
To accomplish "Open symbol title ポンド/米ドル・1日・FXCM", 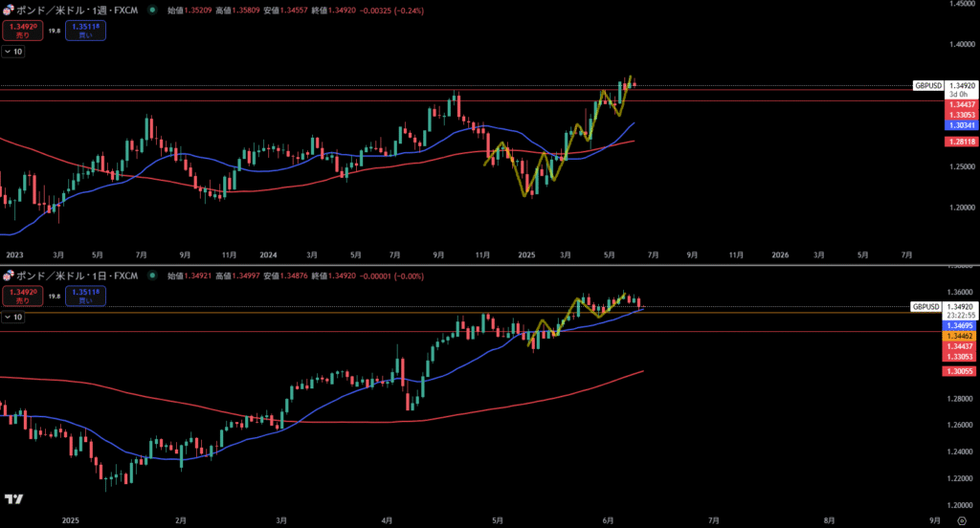I will coord(77,275).
